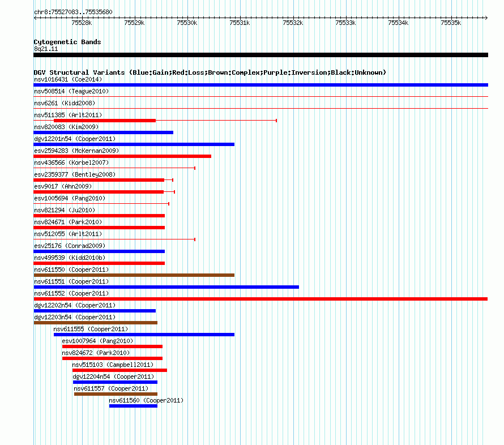Click the blue nsv611560 gain bar
The height and width of the screenshot is (445, 504).
coord(133,406)
